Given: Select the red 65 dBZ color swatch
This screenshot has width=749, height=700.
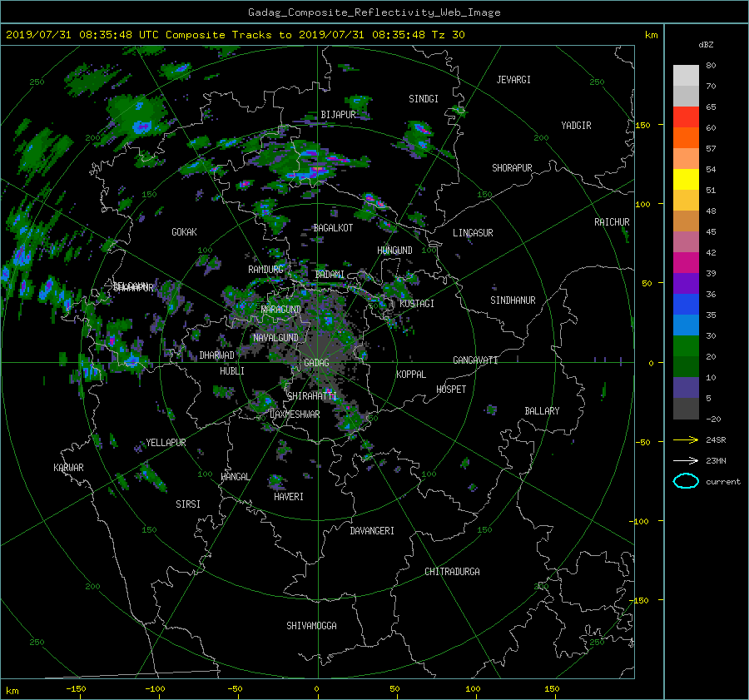Looking at the screenshot, I should click(x=686, y=117).
